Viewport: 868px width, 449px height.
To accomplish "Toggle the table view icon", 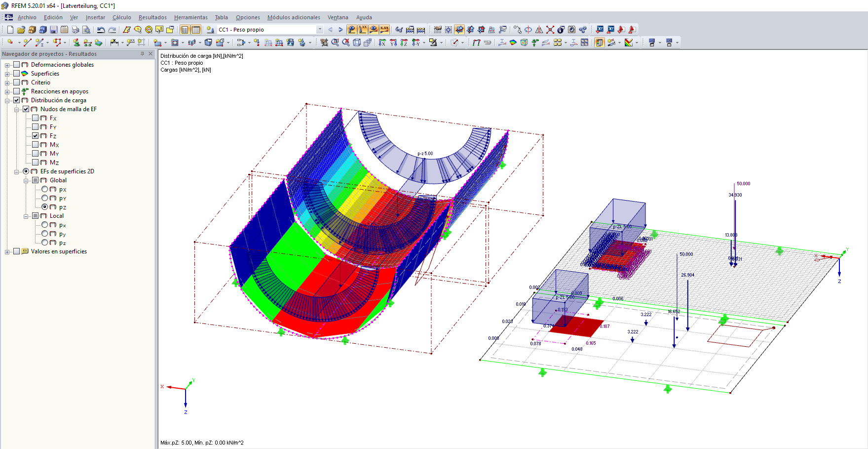I will pos(196,30).
